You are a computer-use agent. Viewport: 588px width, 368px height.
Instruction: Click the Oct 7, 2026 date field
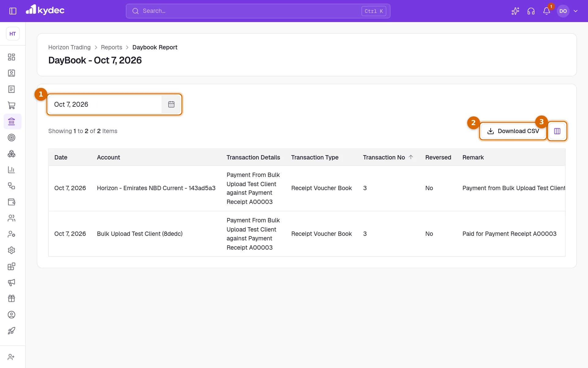click(x=105, y=104)
